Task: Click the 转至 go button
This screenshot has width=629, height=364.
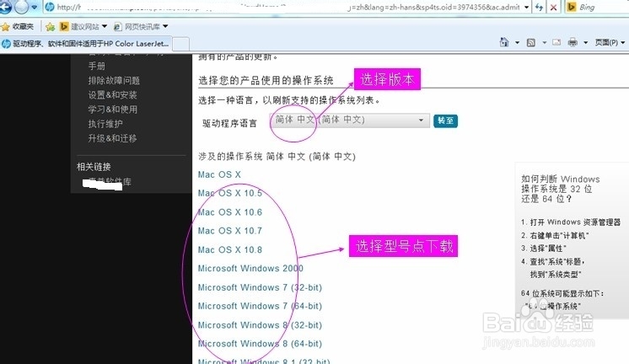Action: point(445,120)
